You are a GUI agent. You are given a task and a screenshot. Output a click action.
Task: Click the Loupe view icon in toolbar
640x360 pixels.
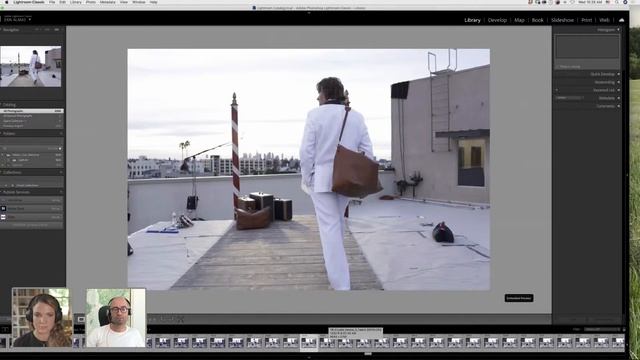81,319
